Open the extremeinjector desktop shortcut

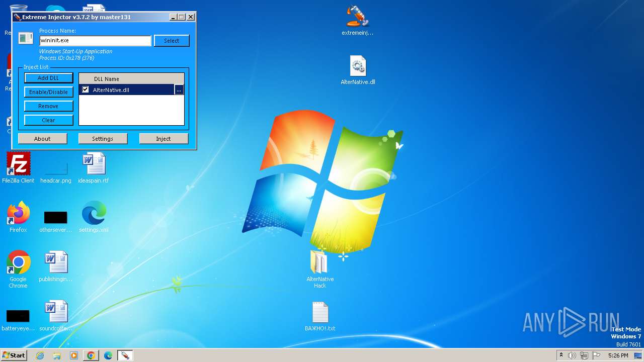357,21
